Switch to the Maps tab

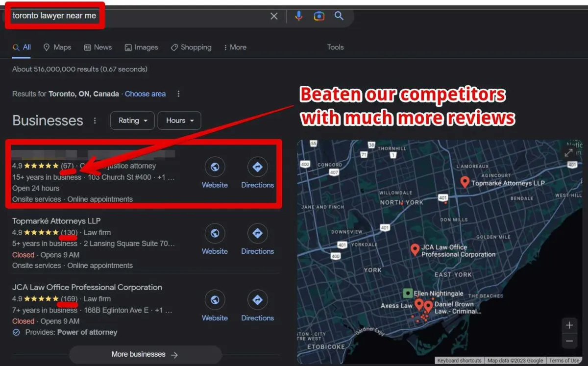(x=57, y=47)
